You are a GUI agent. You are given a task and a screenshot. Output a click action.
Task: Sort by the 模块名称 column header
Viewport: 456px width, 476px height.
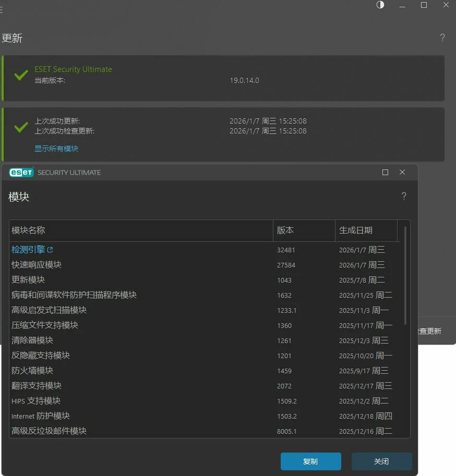tap(141, 230)
